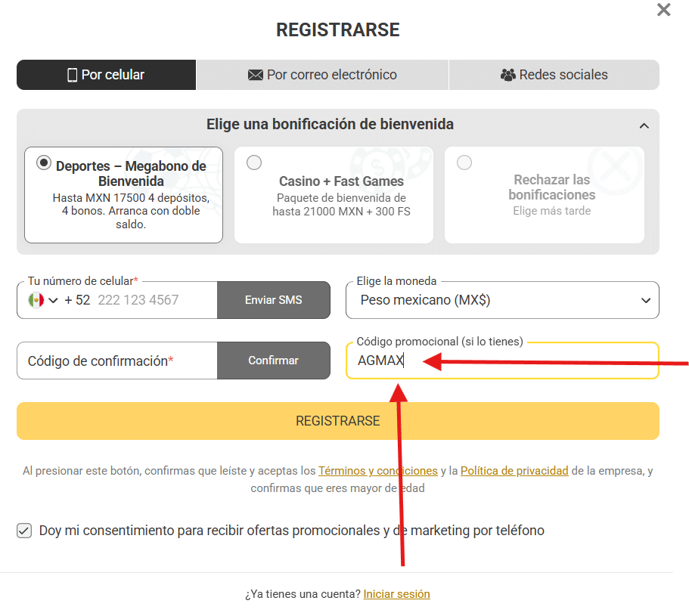Image resolution: width=689 pixels, height=616 pixels.
Task: Select the Por celular tab
Action: coord(107,75)
